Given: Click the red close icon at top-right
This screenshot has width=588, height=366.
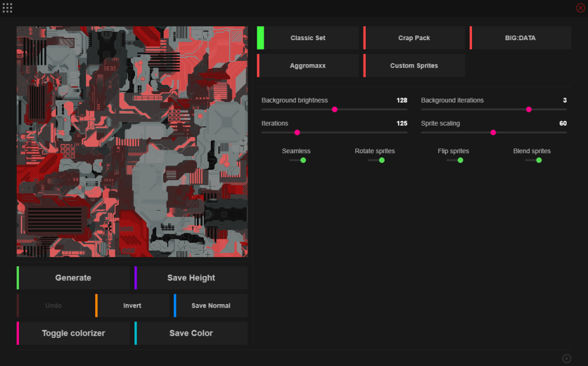Looking at the screenshot, I should pyautogui.click(x=581, y=8).
